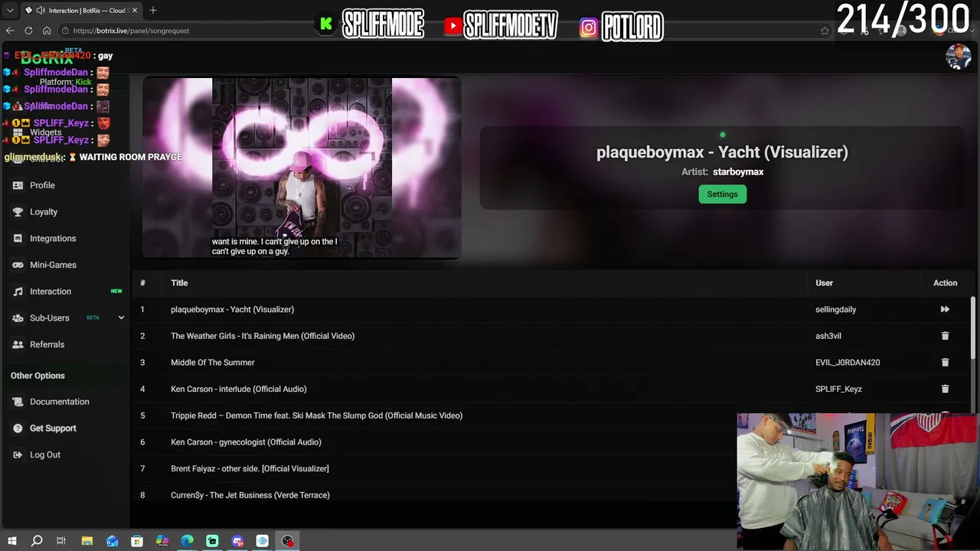The image size is (980, 551).
Task: Open the Windows Start menu
Action: coord(12,541)
